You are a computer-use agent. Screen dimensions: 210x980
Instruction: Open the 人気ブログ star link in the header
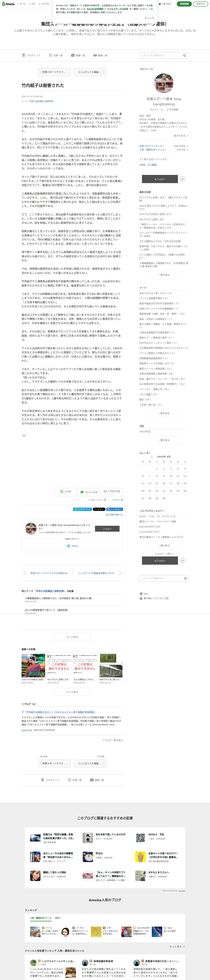coord(165,4)
